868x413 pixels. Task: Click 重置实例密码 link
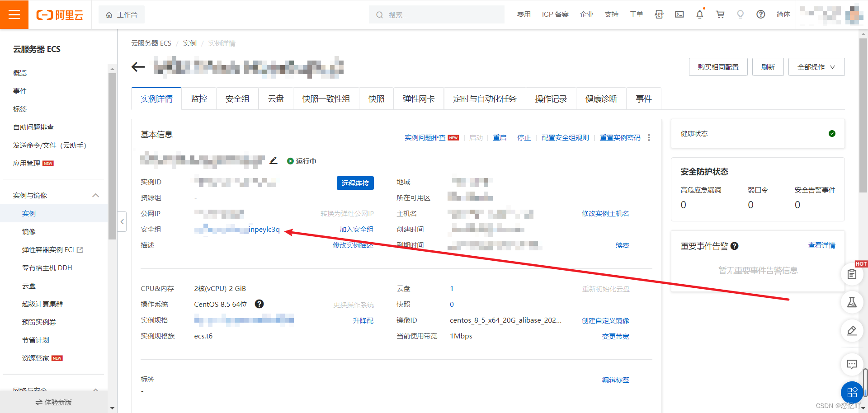pyautogui.click(x=620, y=137)
